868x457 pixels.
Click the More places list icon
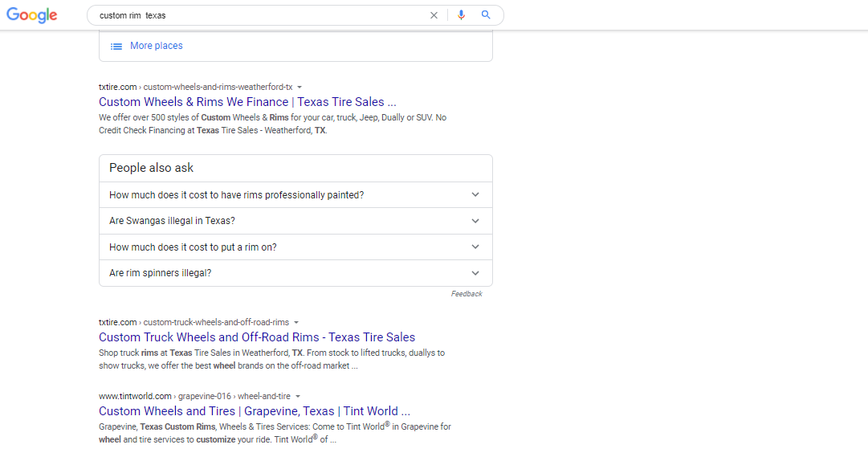tap(116, 46)
